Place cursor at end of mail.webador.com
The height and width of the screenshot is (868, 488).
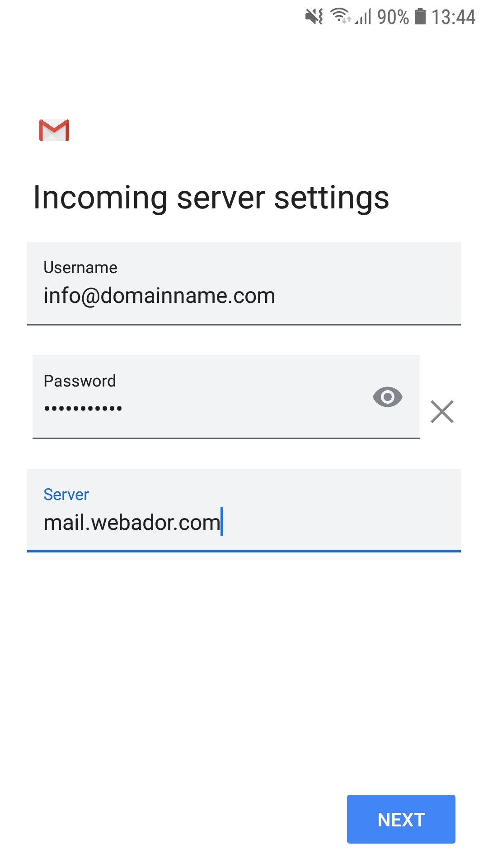tap(221, 522)
